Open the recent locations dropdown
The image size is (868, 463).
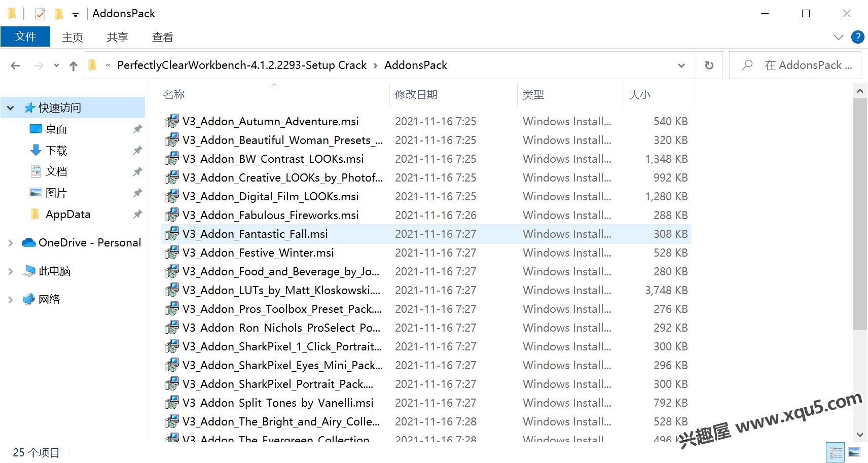pyautogui.click(x=56, y=65)
